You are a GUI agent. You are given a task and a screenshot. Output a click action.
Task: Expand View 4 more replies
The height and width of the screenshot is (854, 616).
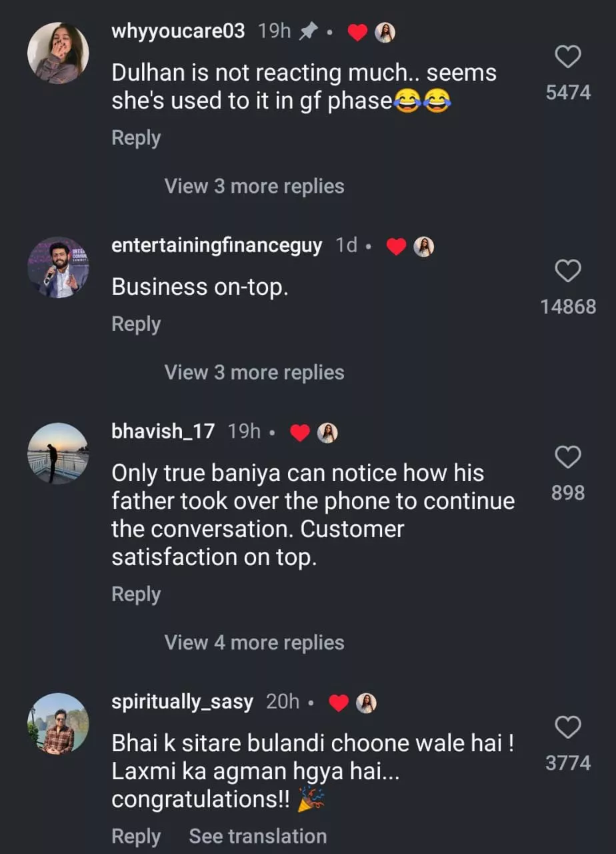tap(254, 643)
